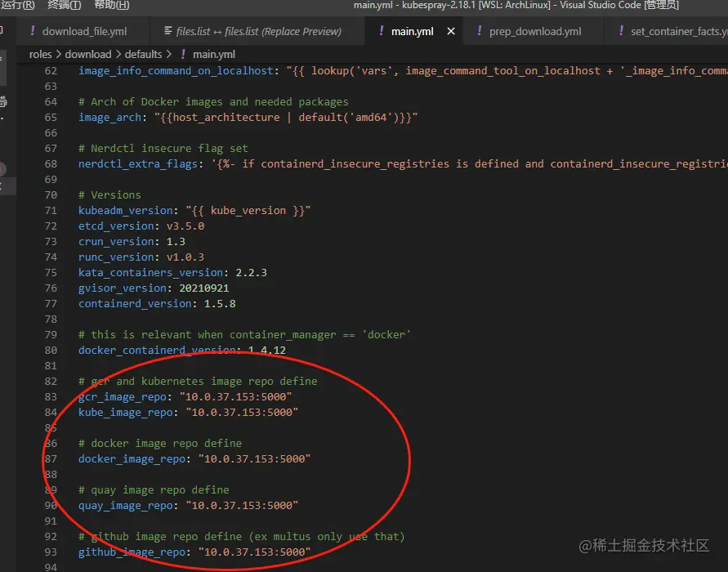This screenshot has width=728, height=572.
Task: Click line number 65 in the gutter
Action: tap(51, 118)
